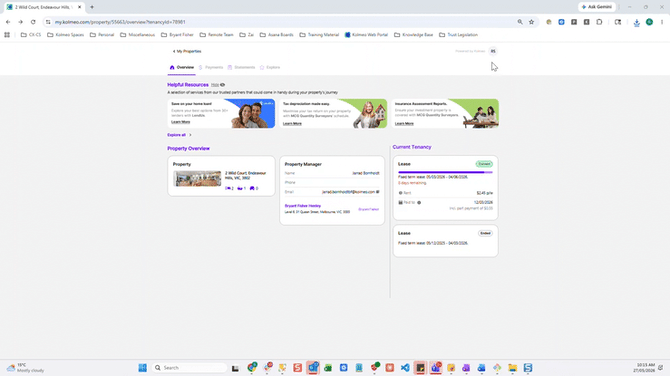Bookmark this page with the star
The width and height of the screenshot is (670, 376).
pos(532,22)
